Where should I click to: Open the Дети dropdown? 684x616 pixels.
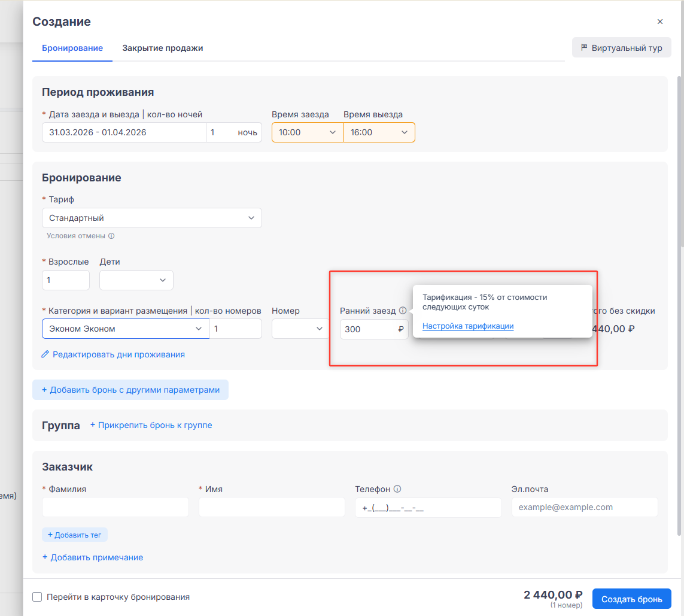tap(136, 280)
